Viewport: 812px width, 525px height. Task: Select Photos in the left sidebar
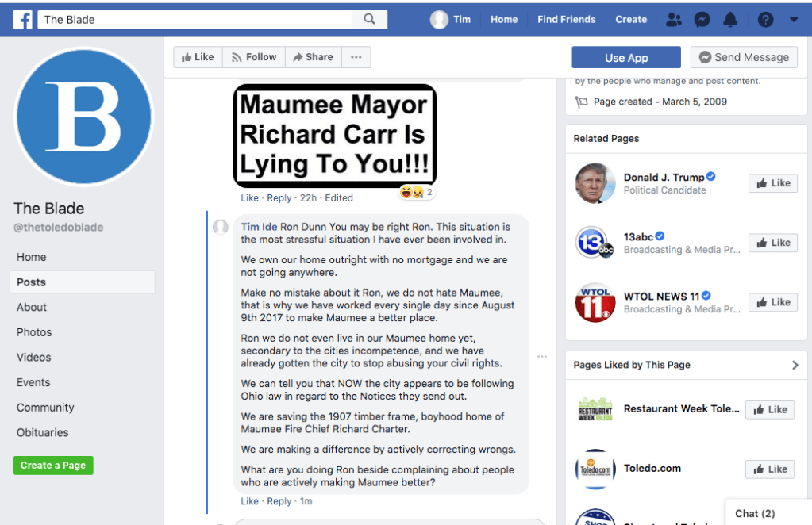click(34, 332)
